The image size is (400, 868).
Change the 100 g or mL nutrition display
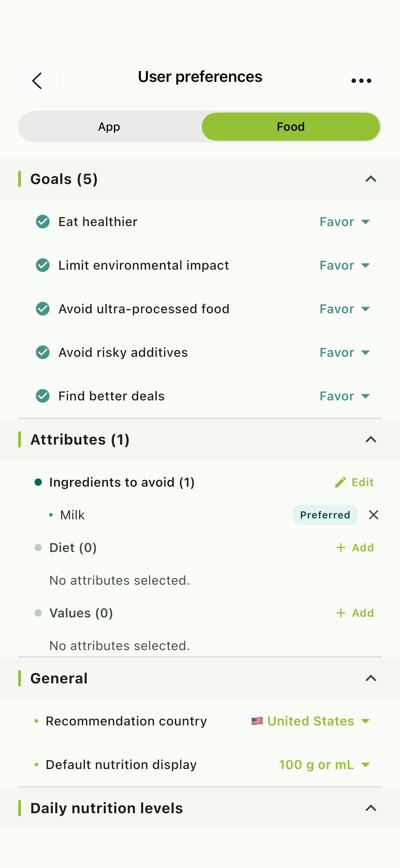(325, 764)
